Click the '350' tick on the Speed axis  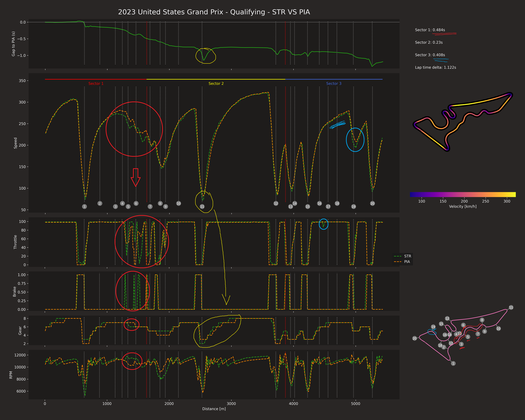pos(22,81)
